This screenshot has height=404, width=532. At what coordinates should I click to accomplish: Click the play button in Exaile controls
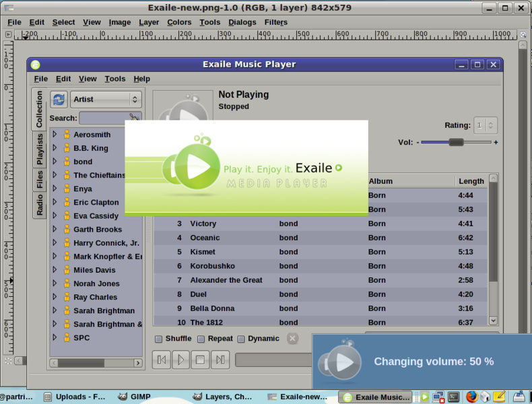click(x=181, y=360)
